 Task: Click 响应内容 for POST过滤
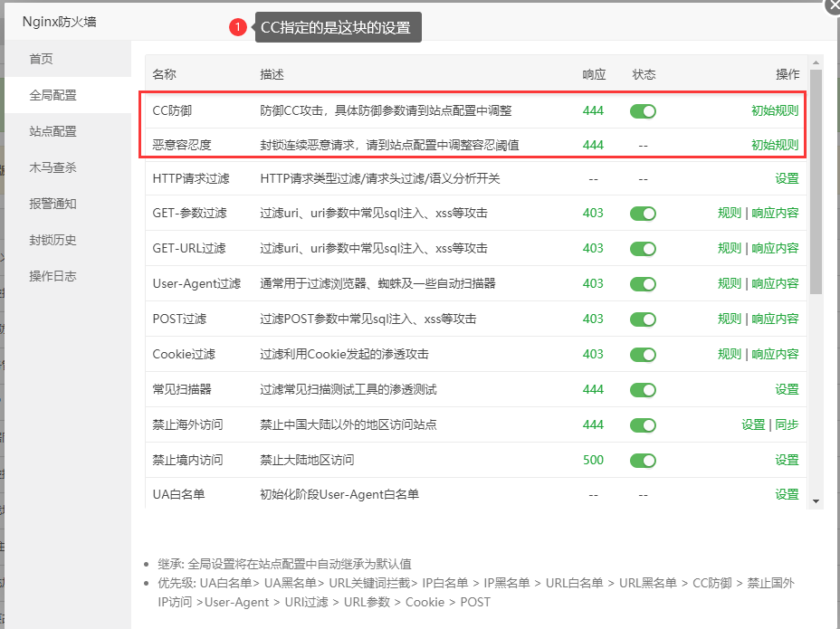click(775, 319)
